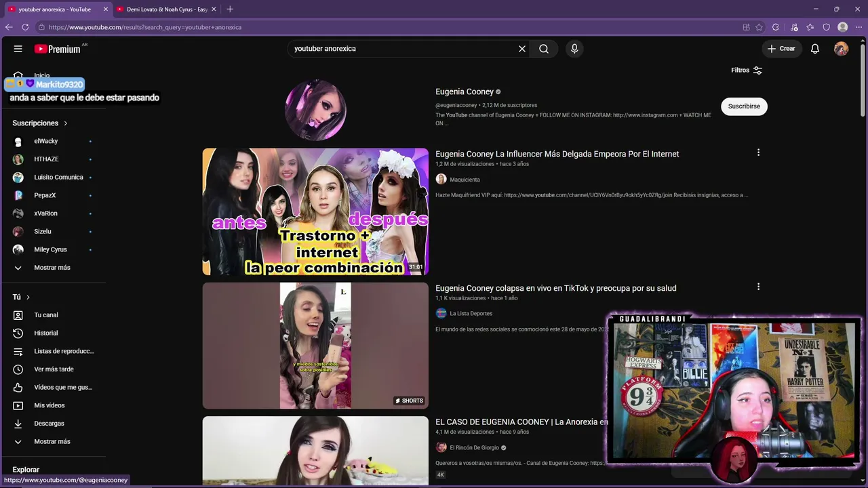Expand subscriptions with Mostrar más
The height and width of the screenshot is (488, 868).
(53, 268)
